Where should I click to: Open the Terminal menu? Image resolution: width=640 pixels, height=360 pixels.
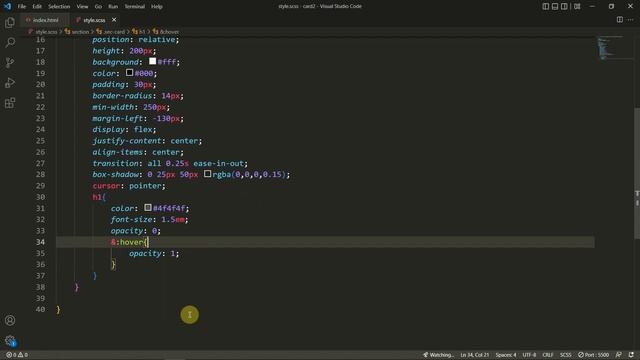click(x=134, y=7)
